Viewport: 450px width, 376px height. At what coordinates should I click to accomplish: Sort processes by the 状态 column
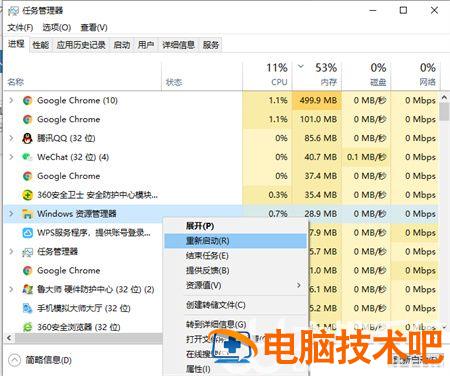point(202,76)
